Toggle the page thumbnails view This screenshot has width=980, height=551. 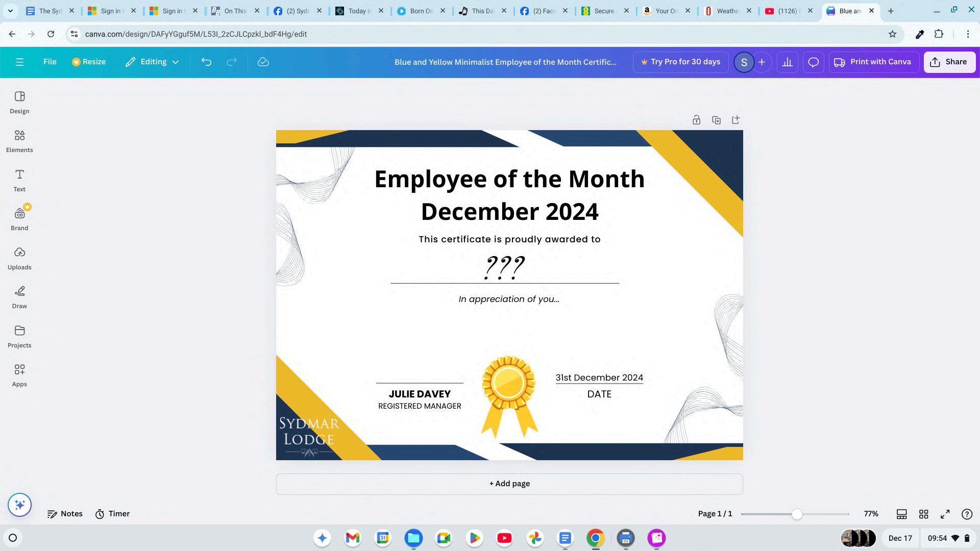(901, 514)
